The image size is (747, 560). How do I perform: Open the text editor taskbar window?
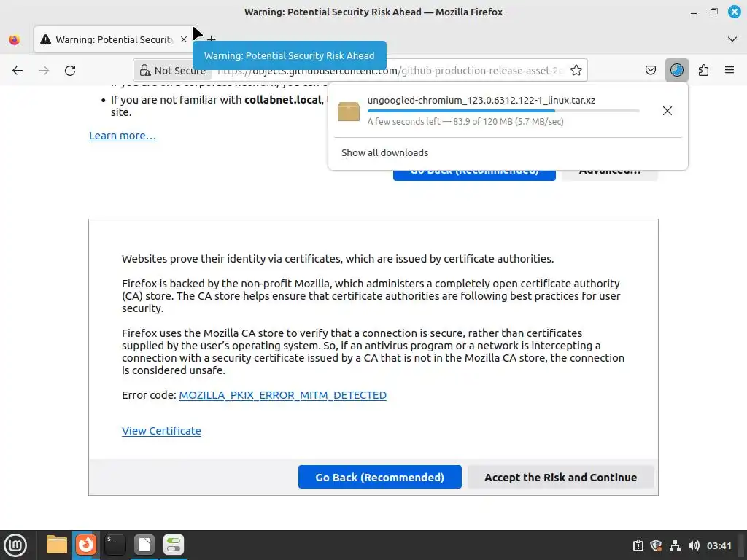[144, 545]
